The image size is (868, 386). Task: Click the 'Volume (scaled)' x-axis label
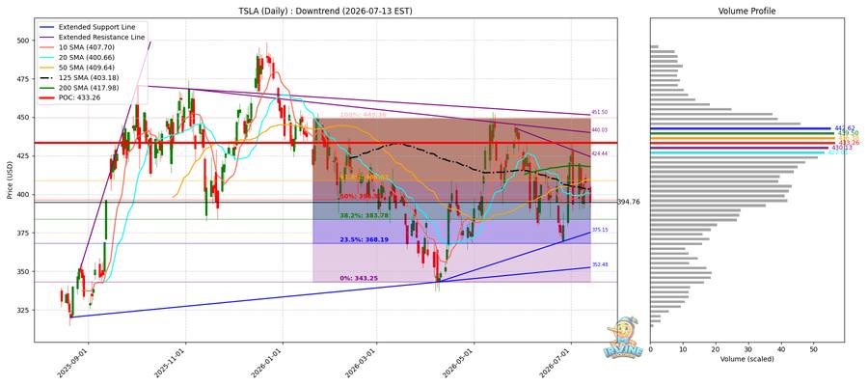tap(746, 359)
